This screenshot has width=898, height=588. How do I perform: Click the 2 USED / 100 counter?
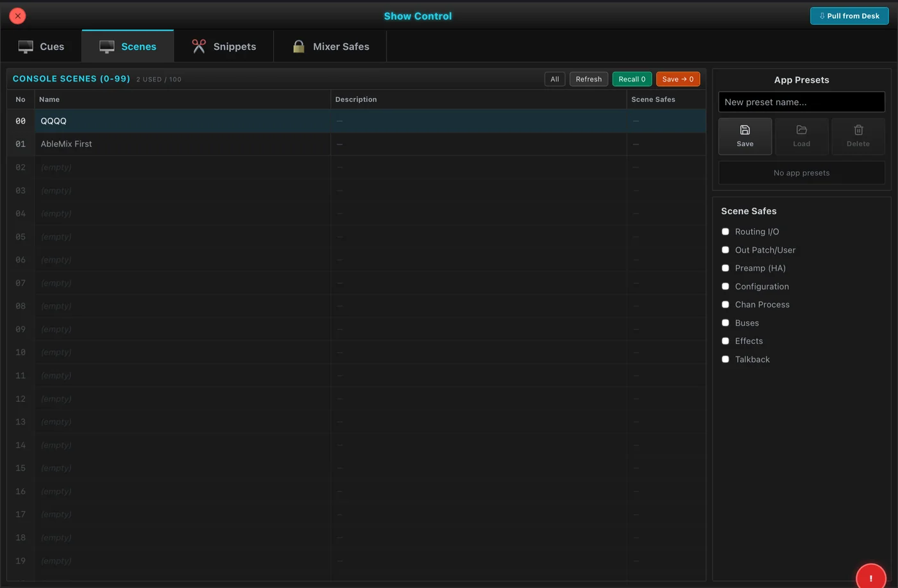coord(158,80)
